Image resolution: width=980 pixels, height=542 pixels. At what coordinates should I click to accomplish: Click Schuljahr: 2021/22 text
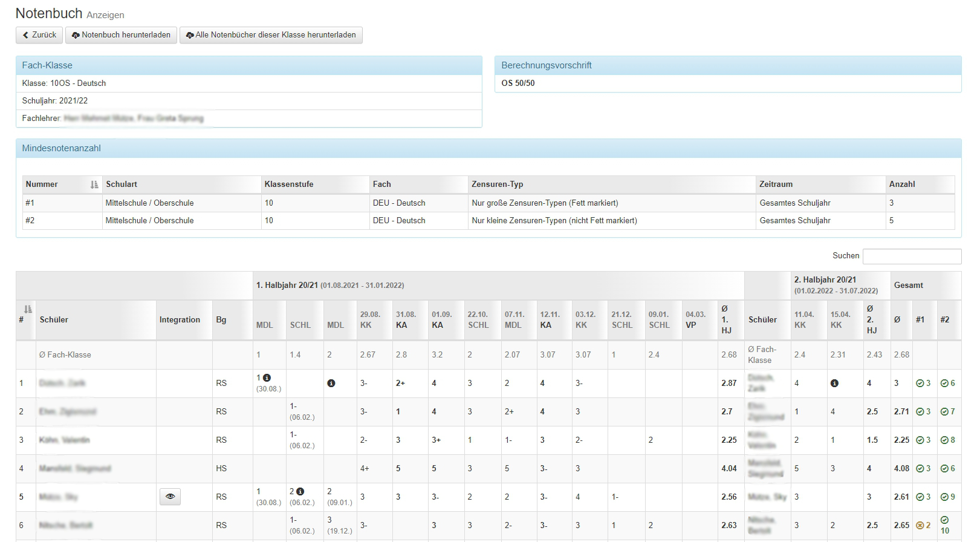coord(55,101)
